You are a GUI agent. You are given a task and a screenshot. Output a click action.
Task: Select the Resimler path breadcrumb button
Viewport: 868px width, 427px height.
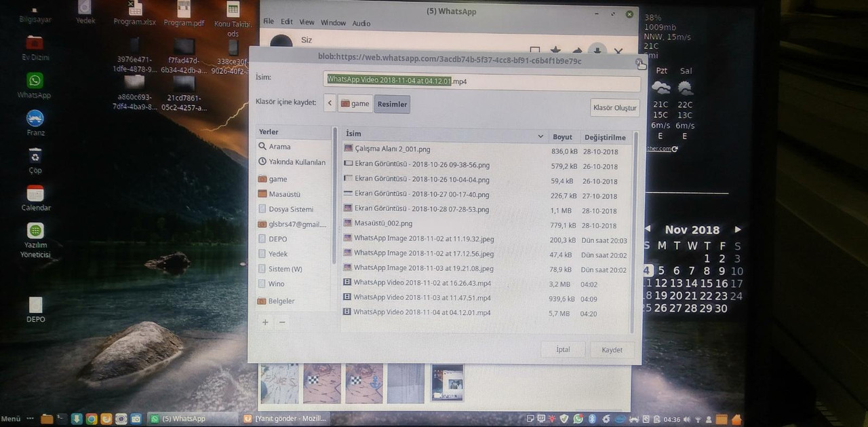[x=392, y=104]
